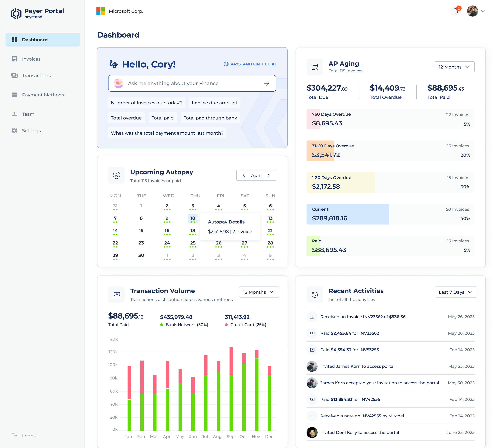Open Invoices in sidebar
This screenshot has width=496, height=448.
[x=26, y=59]
